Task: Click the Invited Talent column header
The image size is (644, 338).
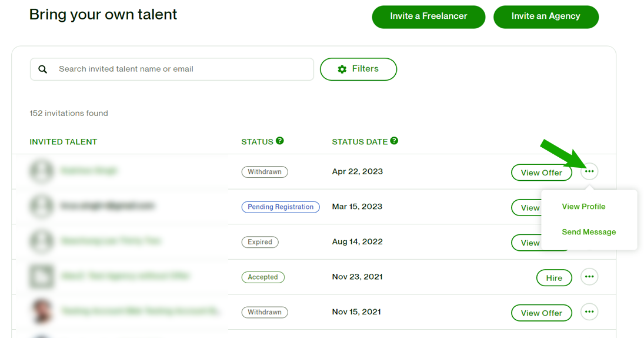Action: (x=64, y=142)
